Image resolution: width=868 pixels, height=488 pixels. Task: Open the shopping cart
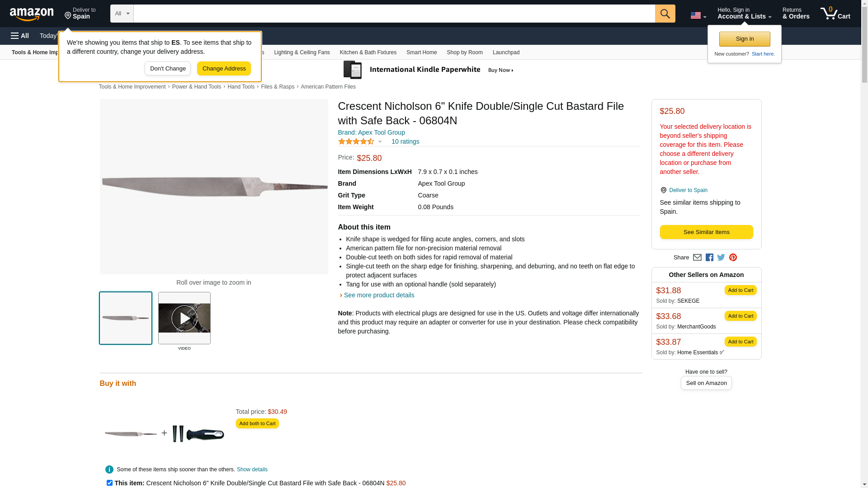(x=835, y=14)
